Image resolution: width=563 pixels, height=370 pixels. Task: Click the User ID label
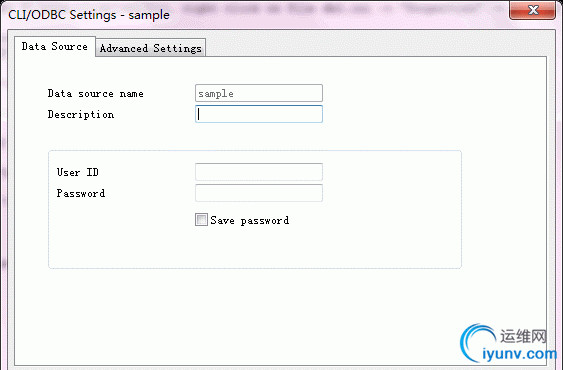pos(78,172)
